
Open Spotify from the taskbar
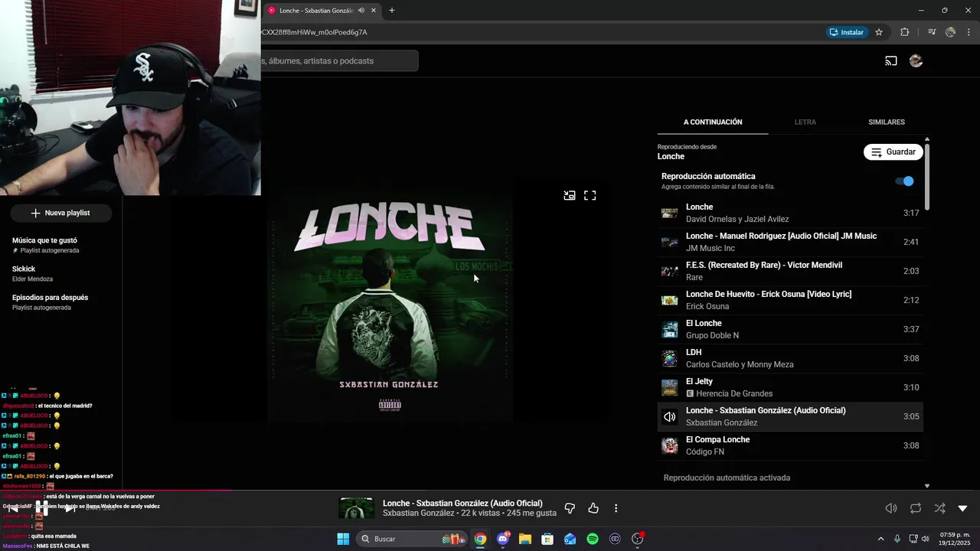(x=593, y=539)
